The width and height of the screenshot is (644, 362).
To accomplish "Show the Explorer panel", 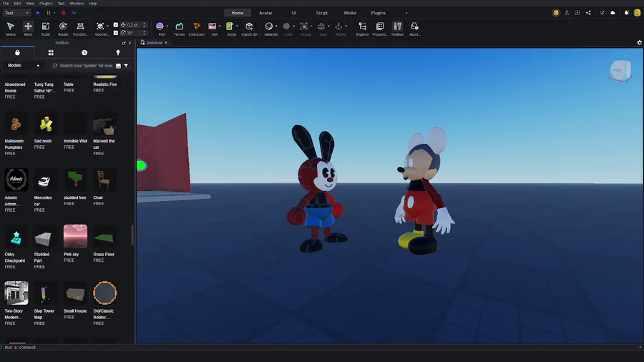I will click(363, 29).
